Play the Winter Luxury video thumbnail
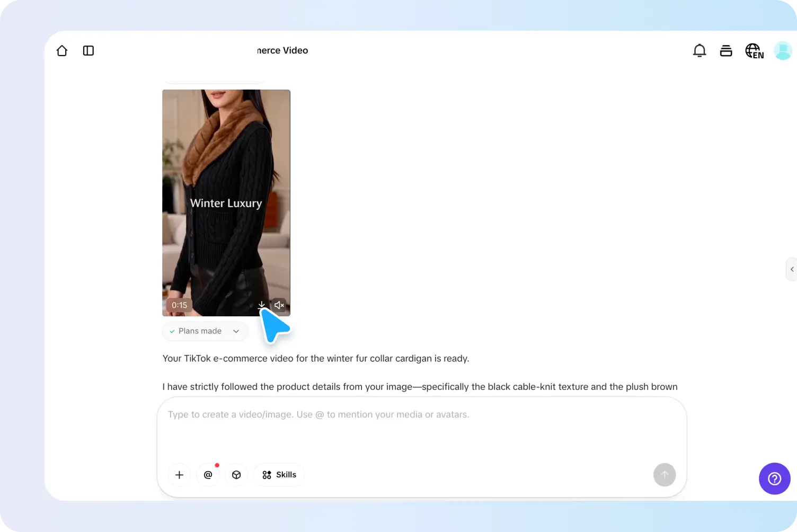This screenshot has width=797, height=532. (x=226, y=203)
